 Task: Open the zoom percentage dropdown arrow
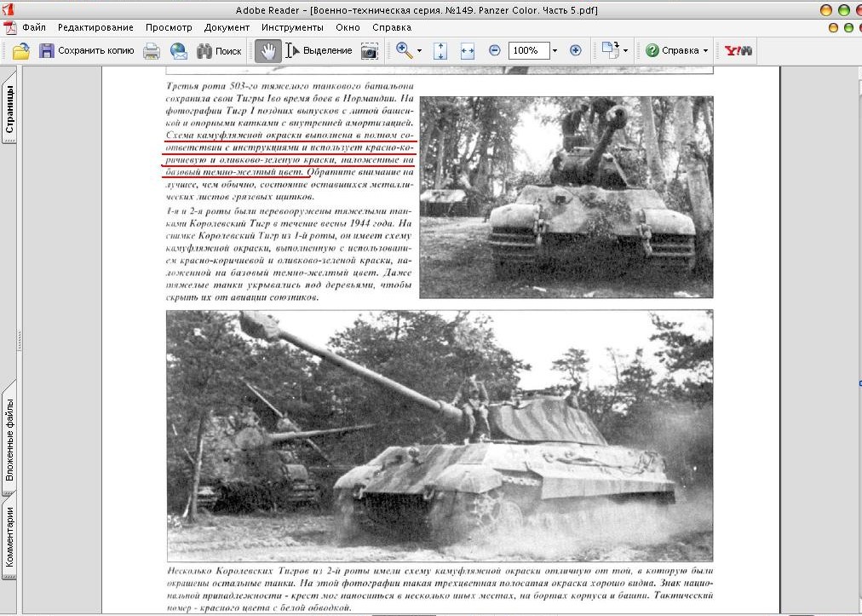click(555, 51)
